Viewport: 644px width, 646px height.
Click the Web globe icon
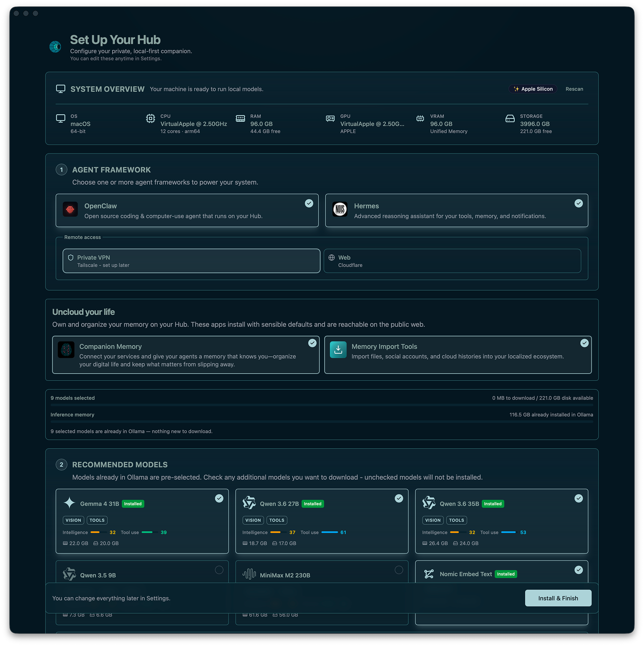click(332, 258)
